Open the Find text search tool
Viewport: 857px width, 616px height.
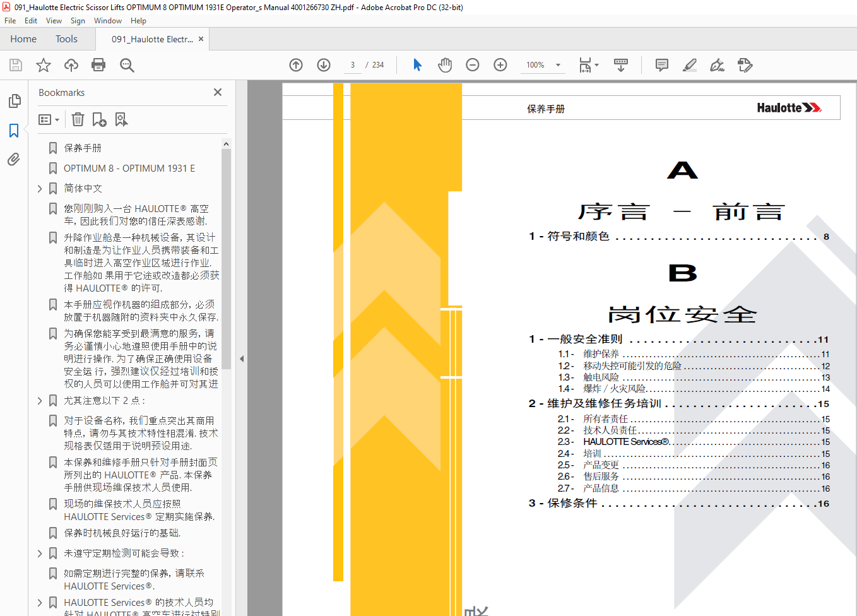click(127, 65)
